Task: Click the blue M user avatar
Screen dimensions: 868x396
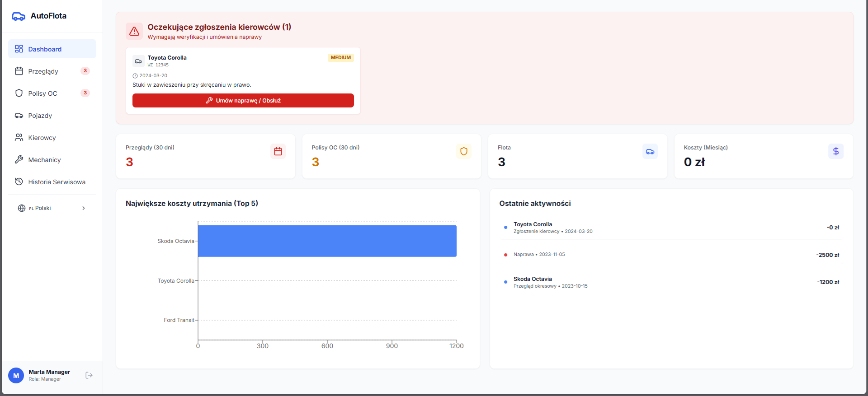Action: click(16, 375)
